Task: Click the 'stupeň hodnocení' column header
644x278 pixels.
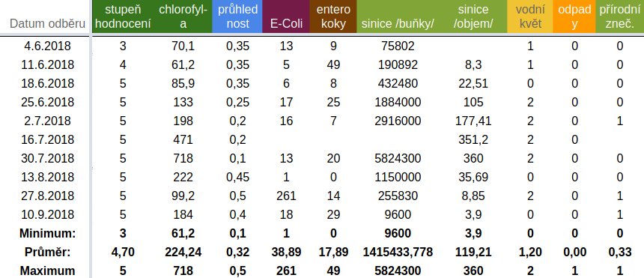Action: coord(123,16)
